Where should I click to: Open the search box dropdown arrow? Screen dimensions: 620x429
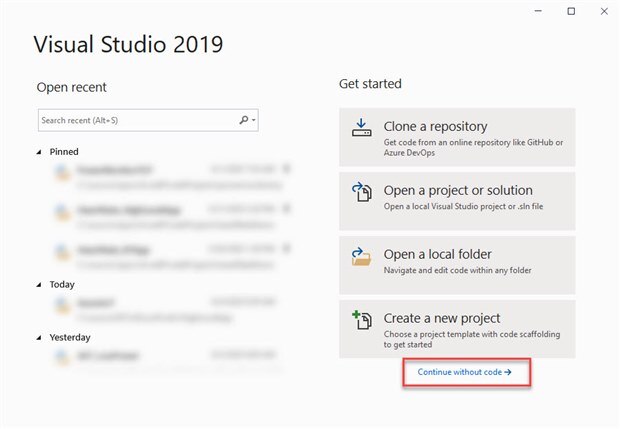[x=254, y=121]
